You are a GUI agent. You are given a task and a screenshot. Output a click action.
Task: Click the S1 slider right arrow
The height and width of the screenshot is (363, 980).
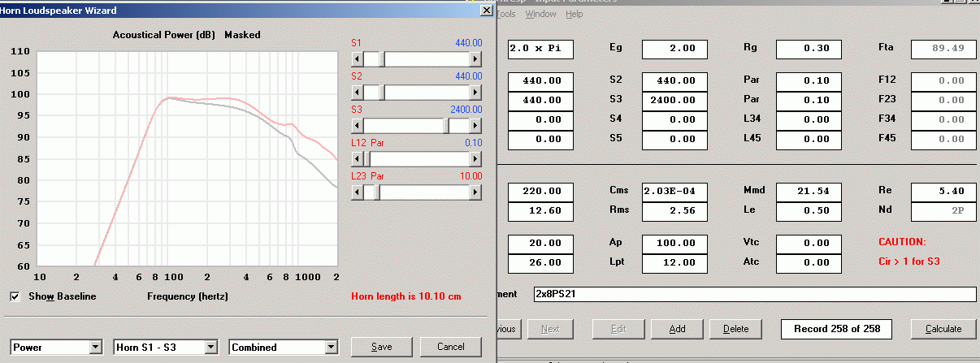click(x=476, y=59)
